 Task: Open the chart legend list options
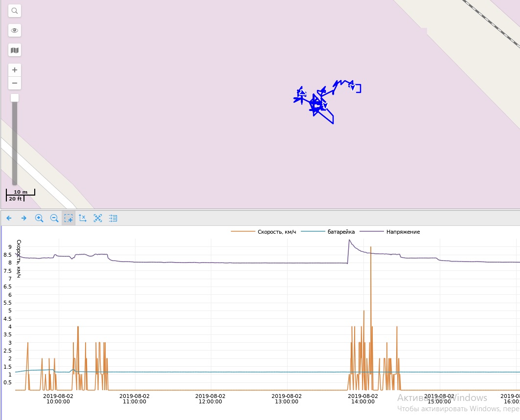113,218
